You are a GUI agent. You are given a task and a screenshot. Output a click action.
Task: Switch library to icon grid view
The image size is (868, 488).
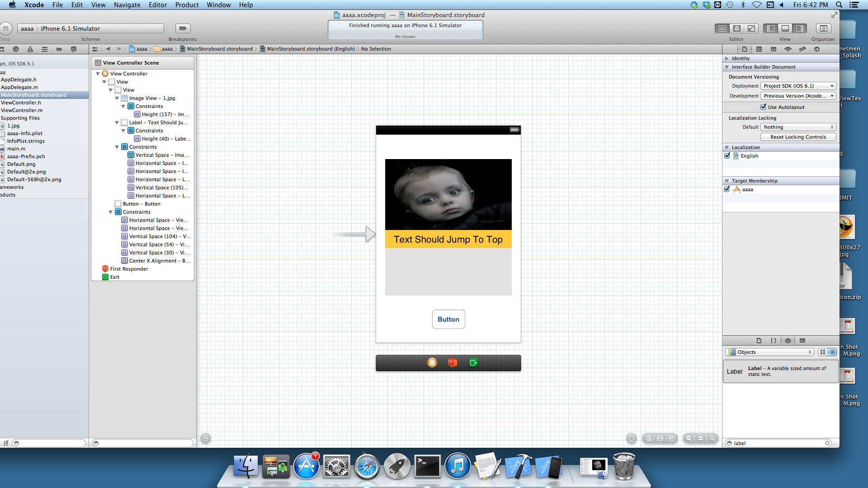click(822, 352)
